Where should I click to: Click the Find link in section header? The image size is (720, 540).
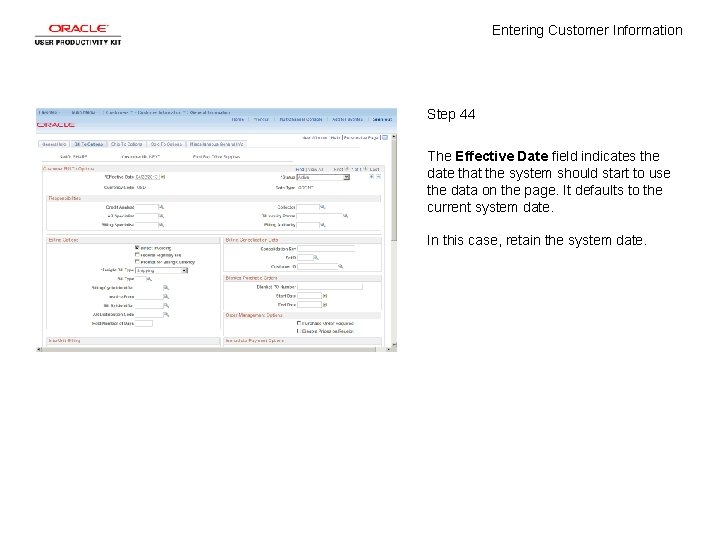click(x=300, y=169)
